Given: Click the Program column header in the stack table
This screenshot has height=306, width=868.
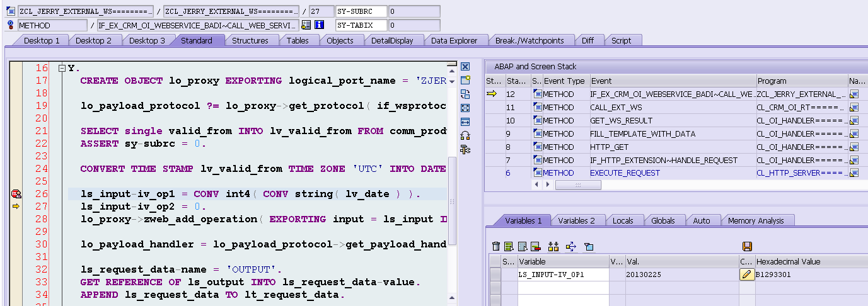Looking at the screenshot, I should tap(802, 81).
